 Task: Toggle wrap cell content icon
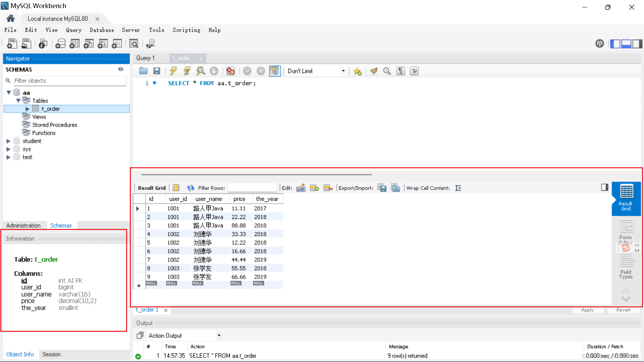coord(458,188)
